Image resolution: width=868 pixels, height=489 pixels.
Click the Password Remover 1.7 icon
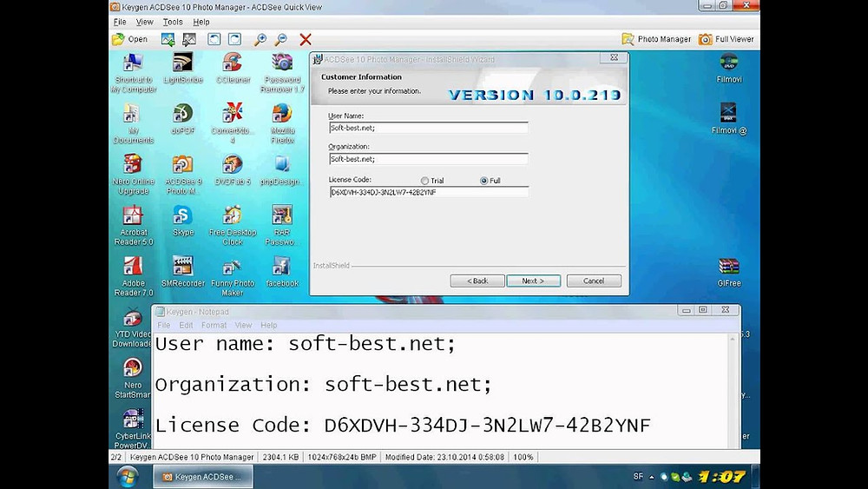point(282,73)
